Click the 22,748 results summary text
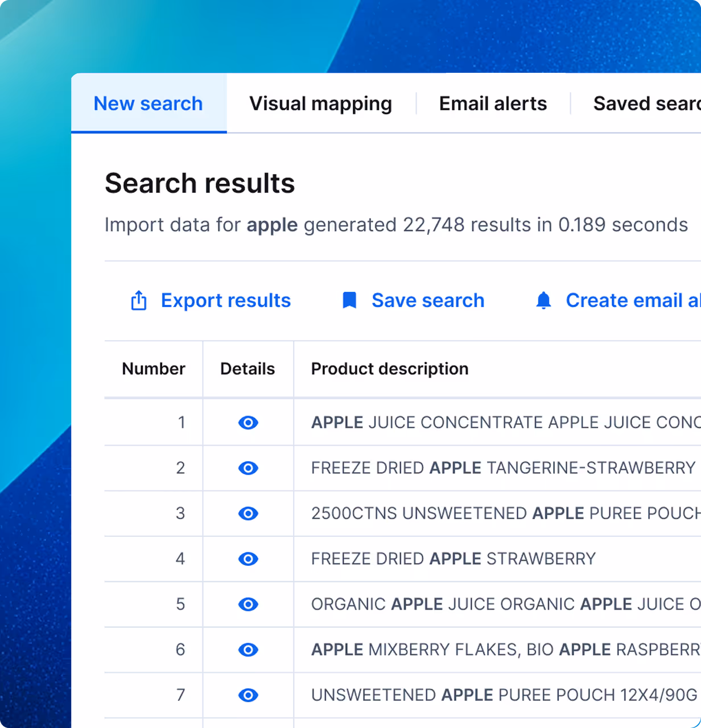Image resolution: width=701 pixels, height=728 pixels. pyautogui.click(x=396, y=225)
